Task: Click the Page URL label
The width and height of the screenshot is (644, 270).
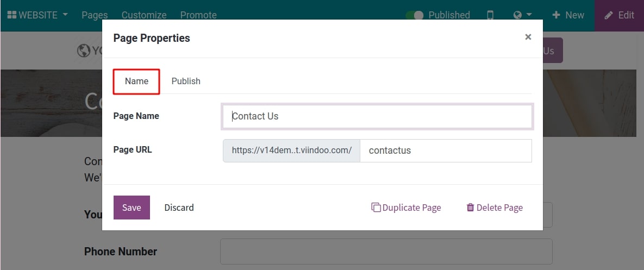Action: (133, 150)
